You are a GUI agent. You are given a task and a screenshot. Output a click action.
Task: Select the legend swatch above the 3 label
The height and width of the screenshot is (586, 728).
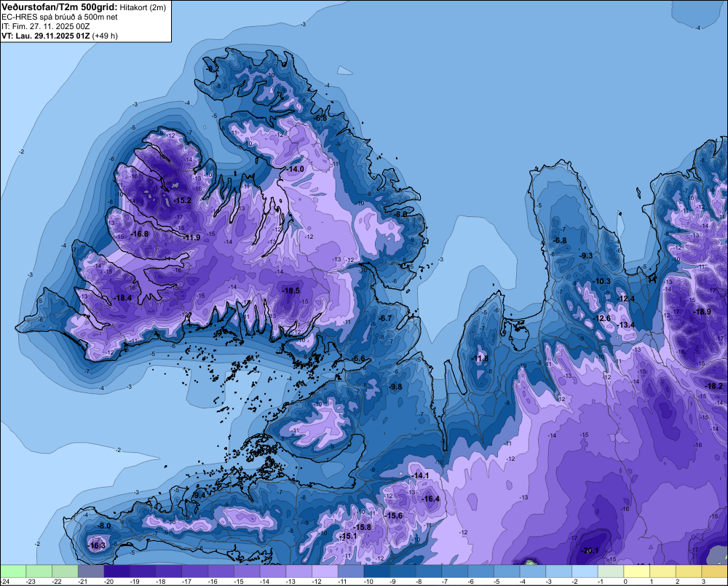[715, 571]
